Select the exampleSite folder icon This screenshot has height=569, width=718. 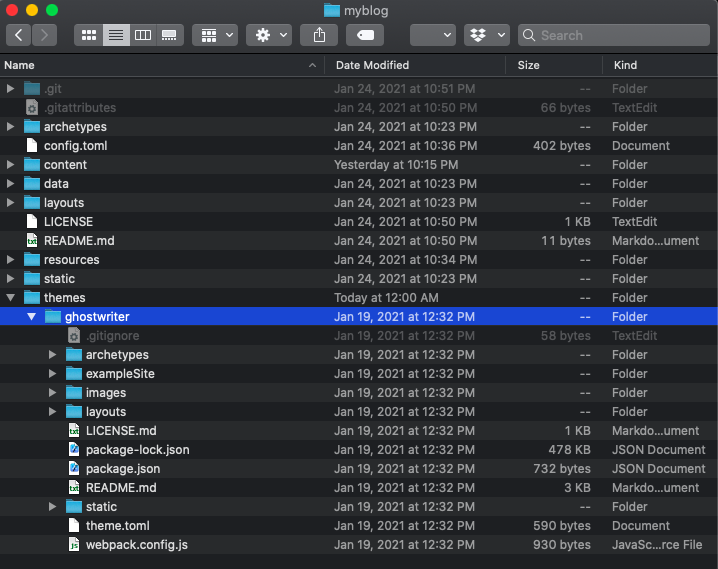[74, 374]
